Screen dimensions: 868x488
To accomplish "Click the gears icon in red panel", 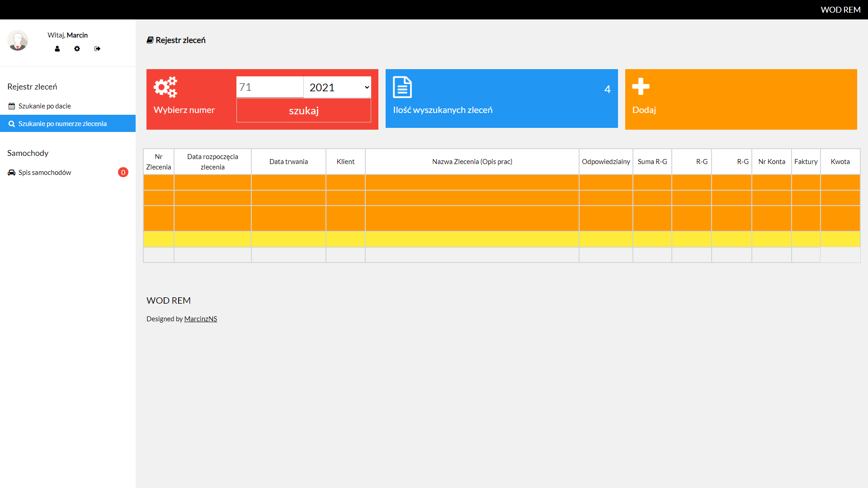I will [165, 87].
